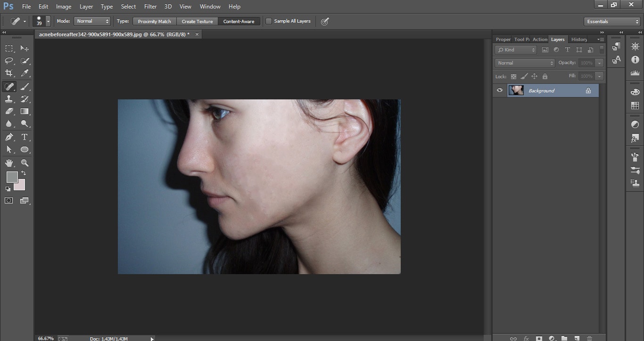
Task: Select the Hand tool
Action: 9,163
